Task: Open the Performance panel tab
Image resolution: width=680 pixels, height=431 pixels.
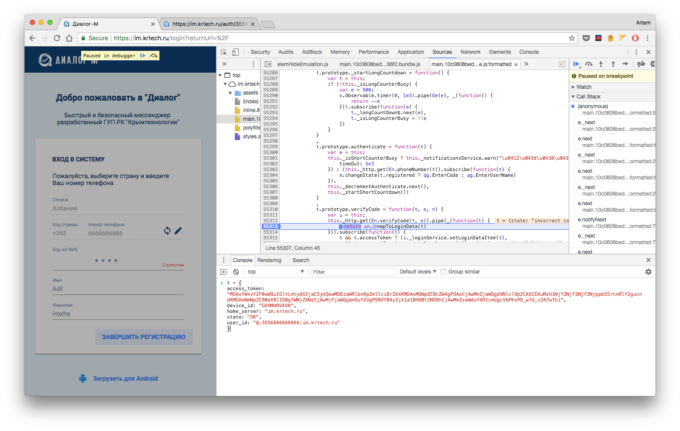Action: (373, 52)
